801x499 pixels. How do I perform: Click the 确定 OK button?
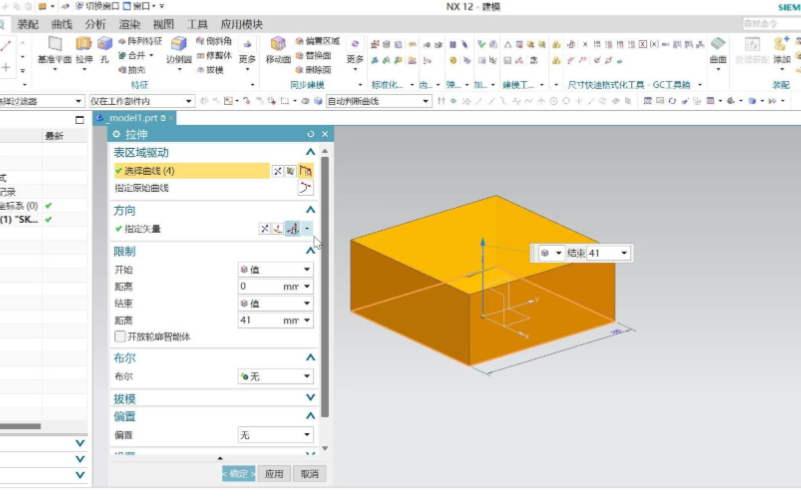[239, 474]
